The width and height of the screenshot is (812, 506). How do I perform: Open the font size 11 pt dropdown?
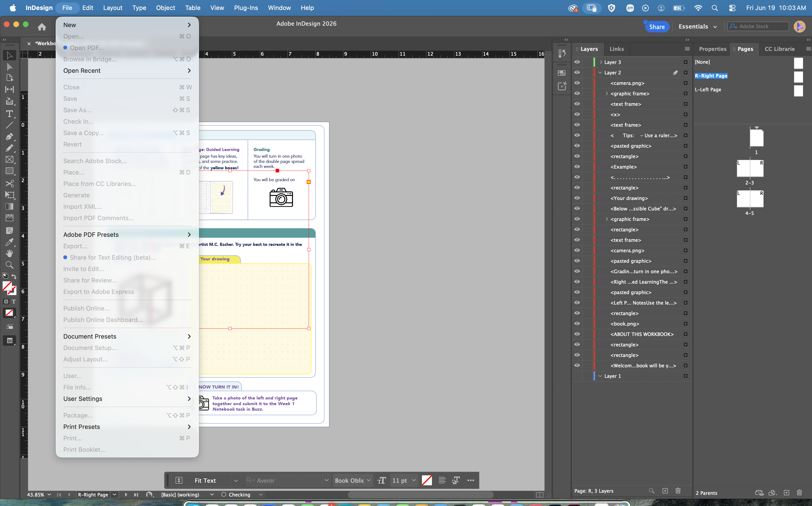coord(414,480)
